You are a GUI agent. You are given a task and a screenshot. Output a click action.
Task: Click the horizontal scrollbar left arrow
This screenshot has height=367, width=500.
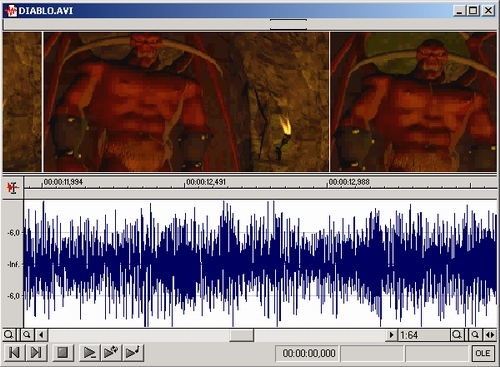(x=41, y=334)
